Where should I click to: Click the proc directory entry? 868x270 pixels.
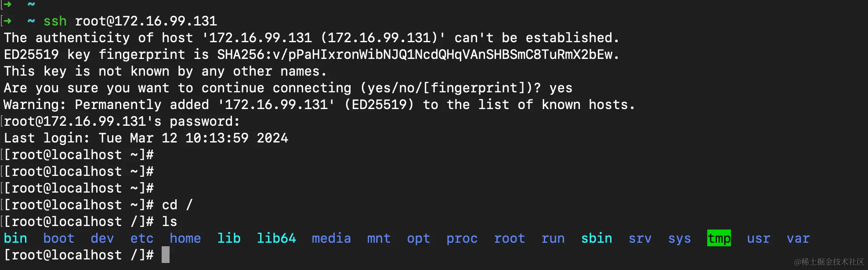click(462, 238)
